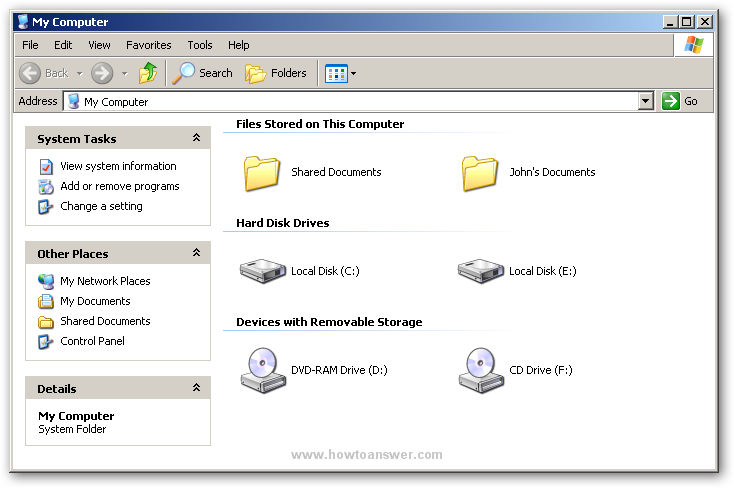
Task: Collapse the System Tasks panel
Action: click(197, 138)
